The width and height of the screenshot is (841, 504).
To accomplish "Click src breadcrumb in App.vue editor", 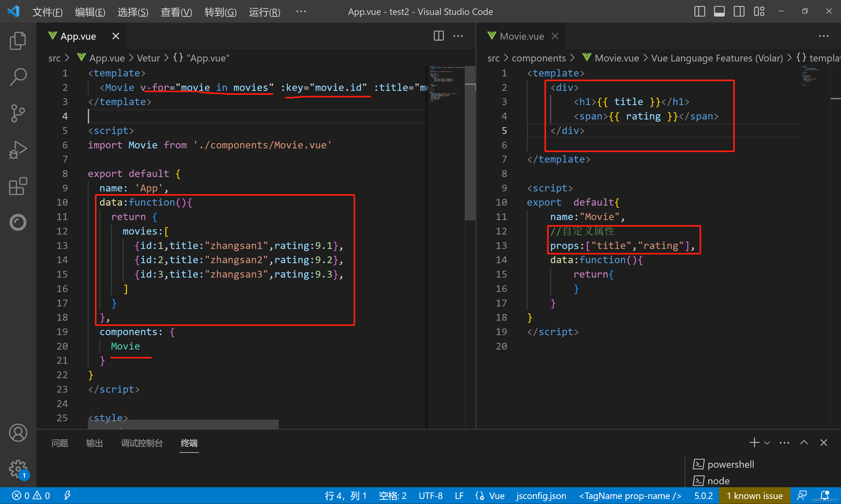I will (54, 58).
